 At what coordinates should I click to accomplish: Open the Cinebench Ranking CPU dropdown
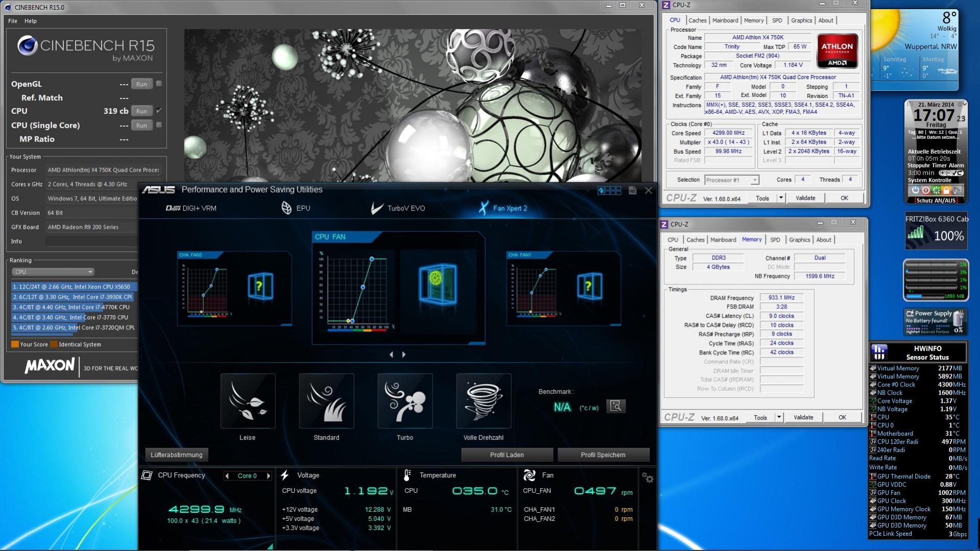[x=53, y=272]
